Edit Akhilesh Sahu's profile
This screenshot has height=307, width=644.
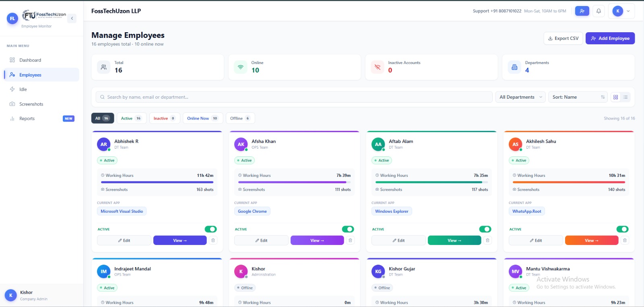coord(536,241)
